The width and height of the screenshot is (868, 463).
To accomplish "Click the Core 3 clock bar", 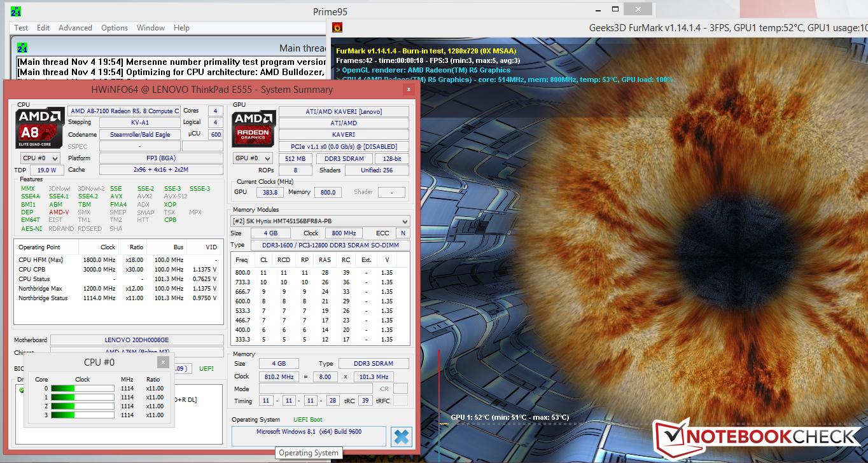I will coord(83,415).
